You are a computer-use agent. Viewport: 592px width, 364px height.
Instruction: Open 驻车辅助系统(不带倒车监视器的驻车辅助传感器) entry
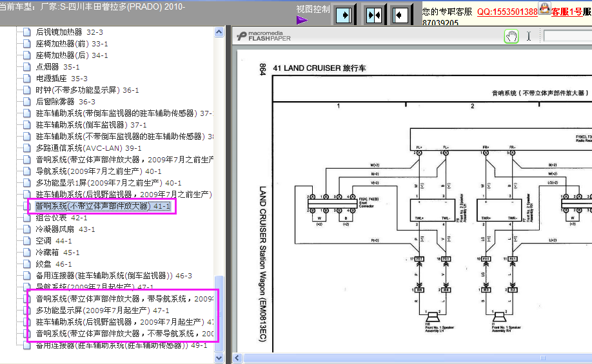point(124,137)
